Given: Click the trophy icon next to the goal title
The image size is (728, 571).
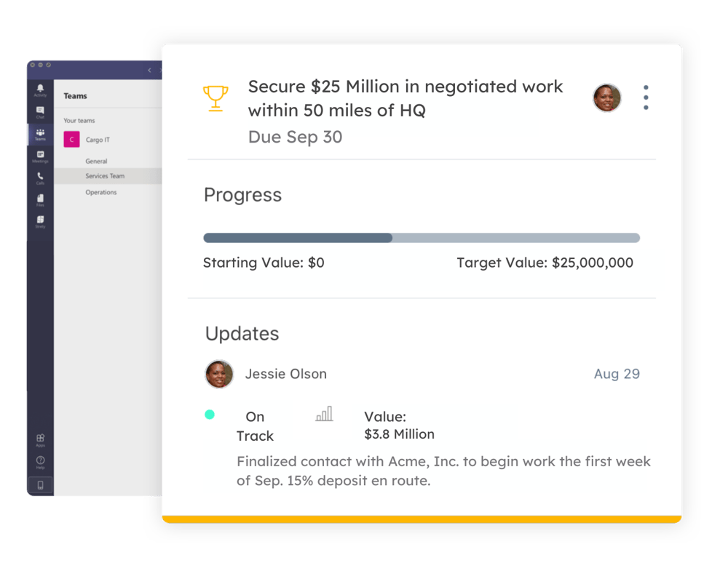Looking at the screenshot, I should 215,96.
